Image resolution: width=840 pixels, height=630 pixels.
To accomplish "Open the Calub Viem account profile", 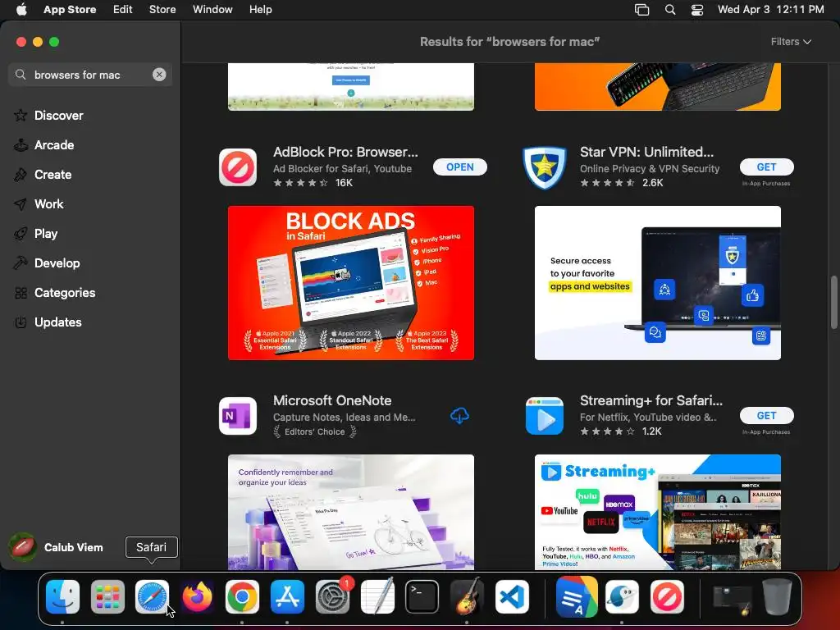I will pos(57,547).
